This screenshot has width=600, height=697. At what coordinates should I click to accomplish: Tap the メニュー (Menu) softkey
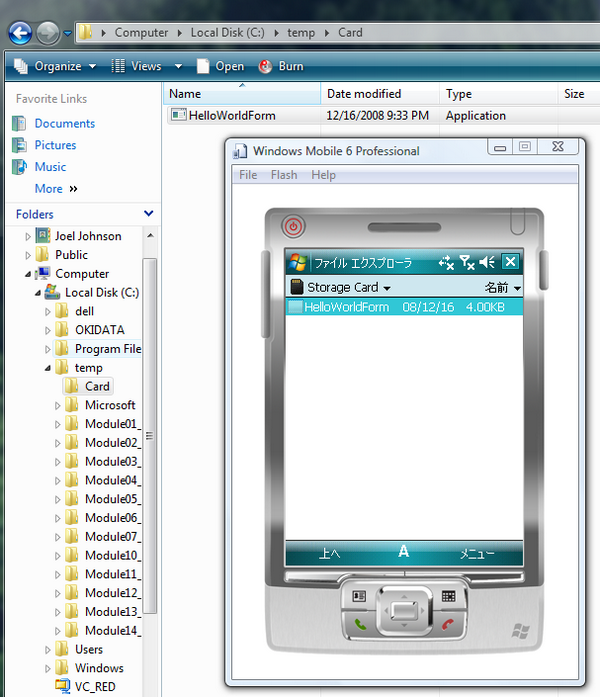477,553
